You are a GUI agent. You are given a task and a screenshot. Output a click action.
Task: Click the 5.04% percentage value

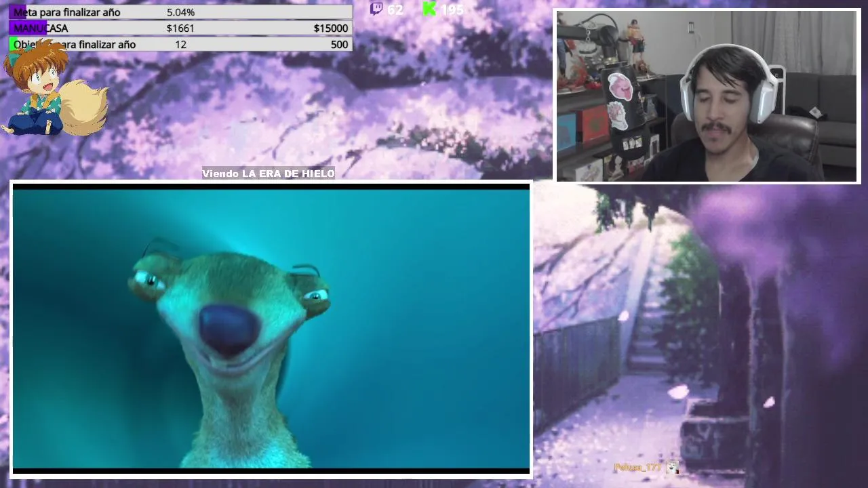(x=180, y=12)
